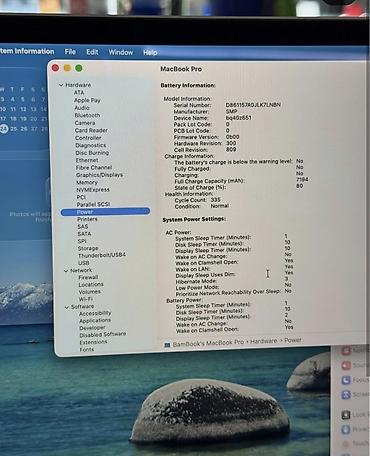Click the red Sound icon at right
Screen dimensions: 370x456
click(346, 366)
